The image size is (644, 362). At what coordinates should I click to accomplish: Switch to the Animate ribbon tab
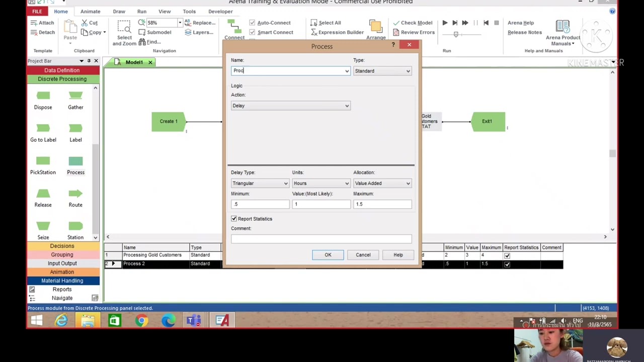tap(91, 12)
